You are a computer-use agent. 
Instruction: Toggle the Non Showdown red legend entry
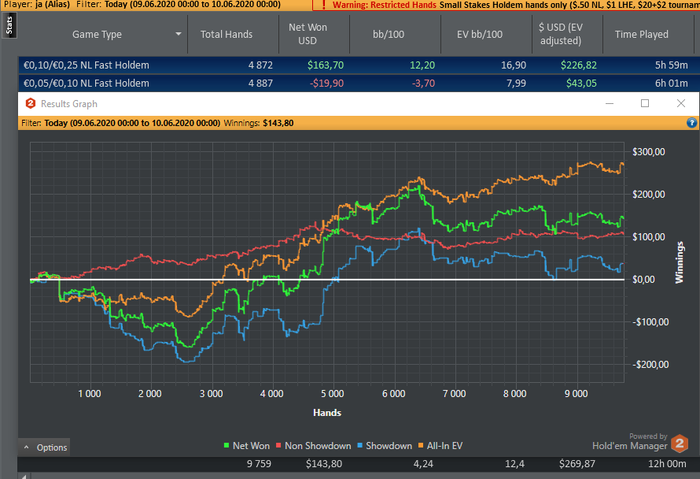tap(313, 446)
